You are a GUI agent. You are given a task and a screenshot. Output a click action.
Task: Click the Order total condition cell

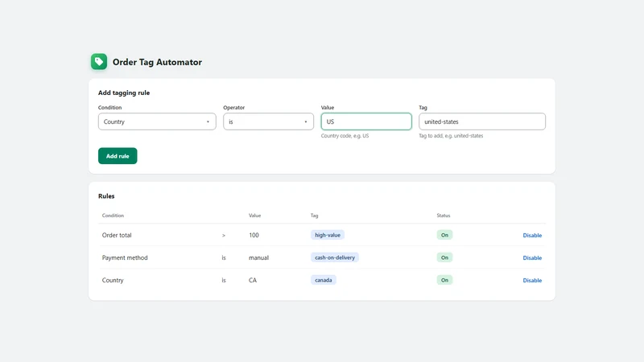tap(117, 235)
